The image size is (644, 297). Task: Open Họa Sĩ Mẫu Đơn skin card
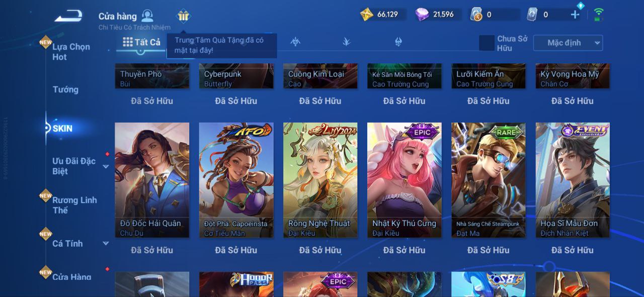pos(573,180)
